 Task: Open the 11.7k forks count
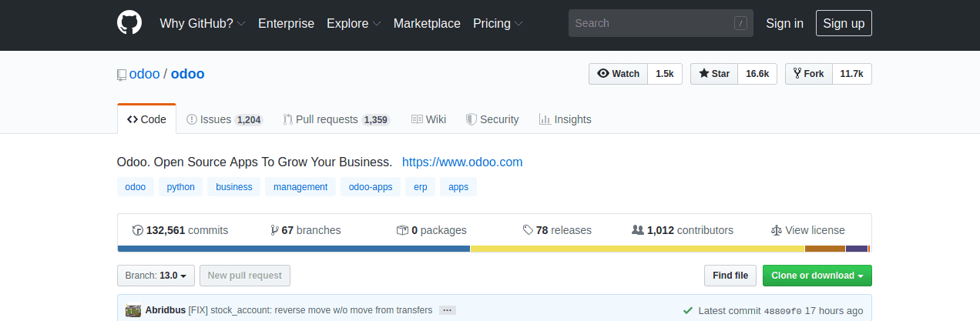(852, 74)
